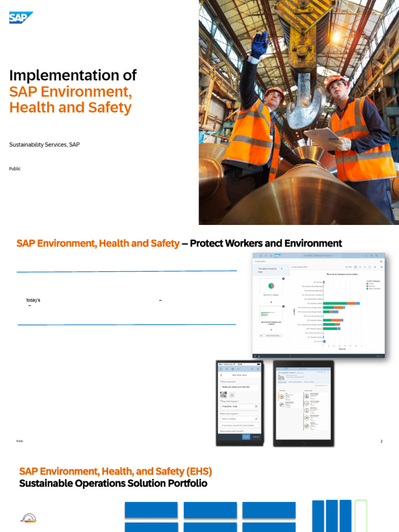Click the green outlined box on slide three
399x532 pixels.
pyautogui.click(x=361, y=516)
